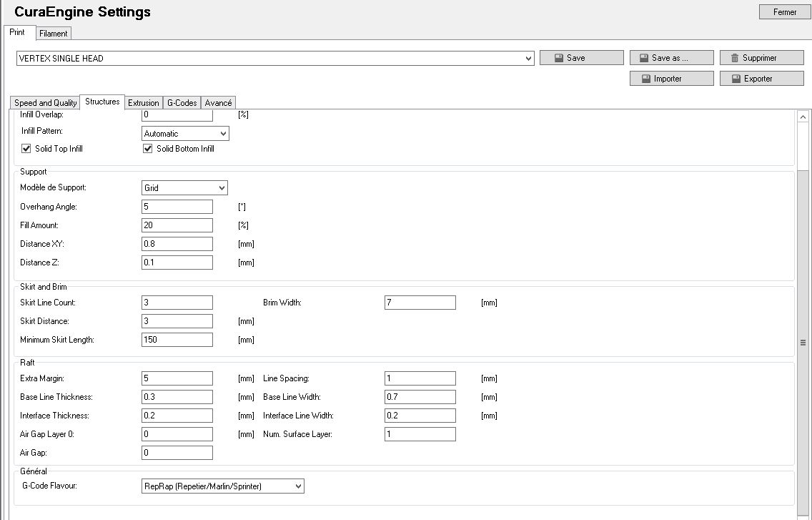
Task: Focus the Overhang Angle input field
Action: pos(177,207)
